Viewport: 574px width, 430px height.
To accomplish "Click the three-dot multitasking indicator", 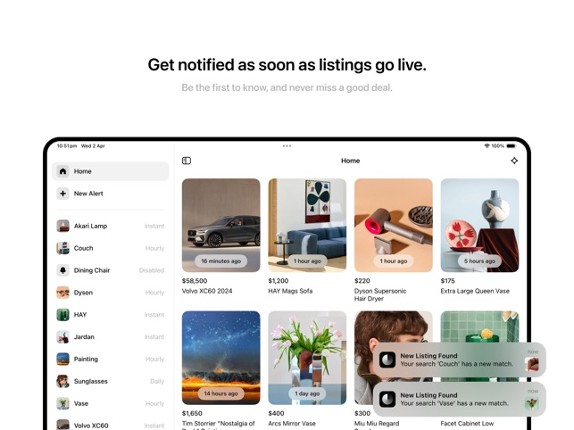I will [287, 146].
